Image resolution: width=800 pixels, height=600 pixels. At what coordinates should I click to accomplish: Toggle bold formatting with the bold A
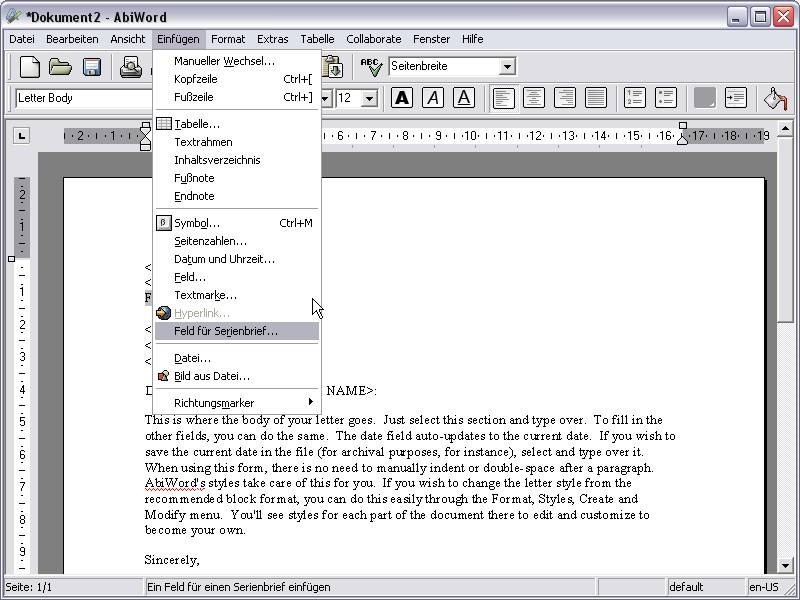point(402,97)
